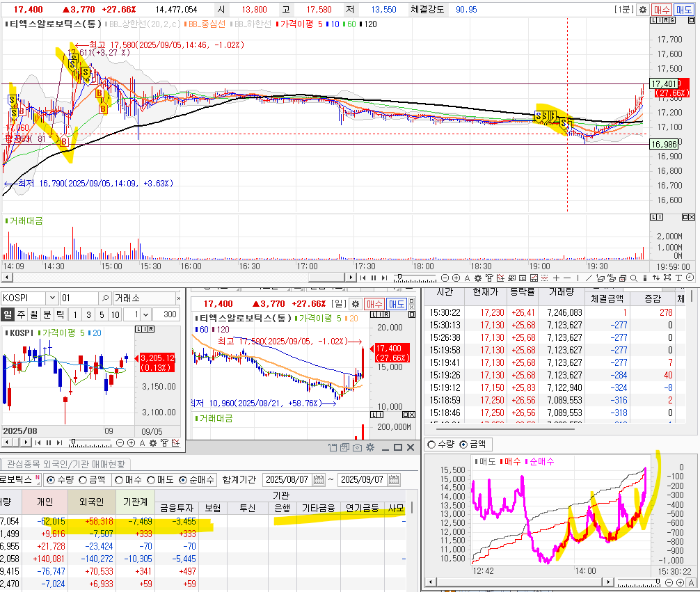Click clock icon at end of main chart toolbar
The image size is (700, 592).
[x=690, y=278]
